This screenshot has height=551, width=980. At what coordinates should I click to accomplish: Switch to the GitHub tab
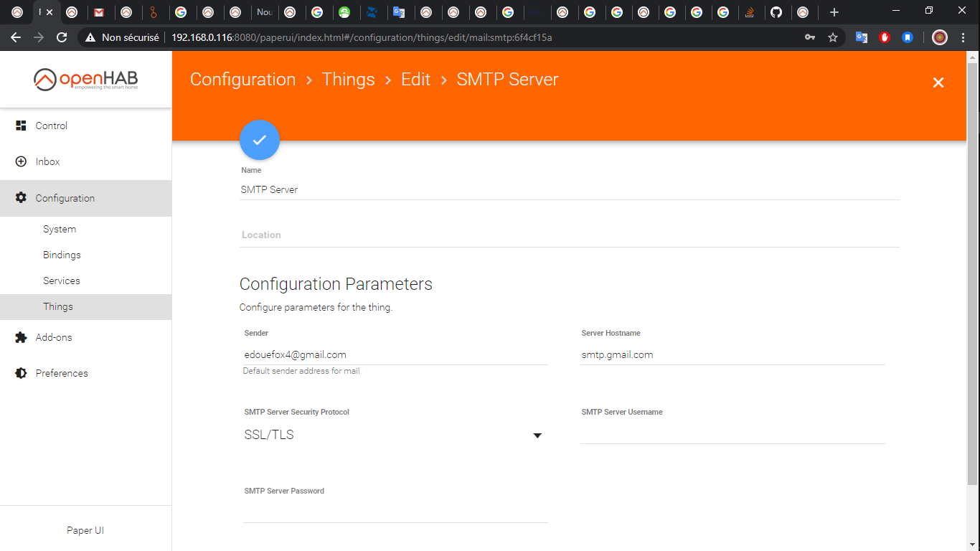coord(776,12)
